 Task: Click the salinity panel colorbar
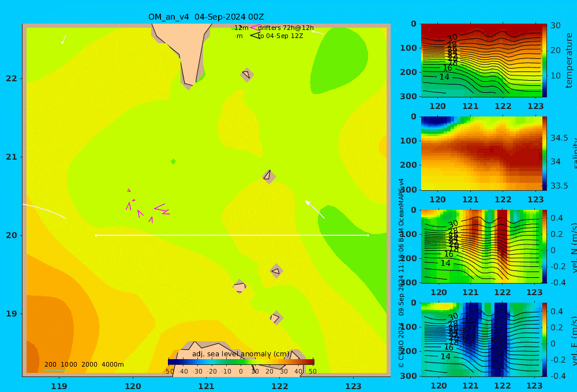tap(545, 153)
